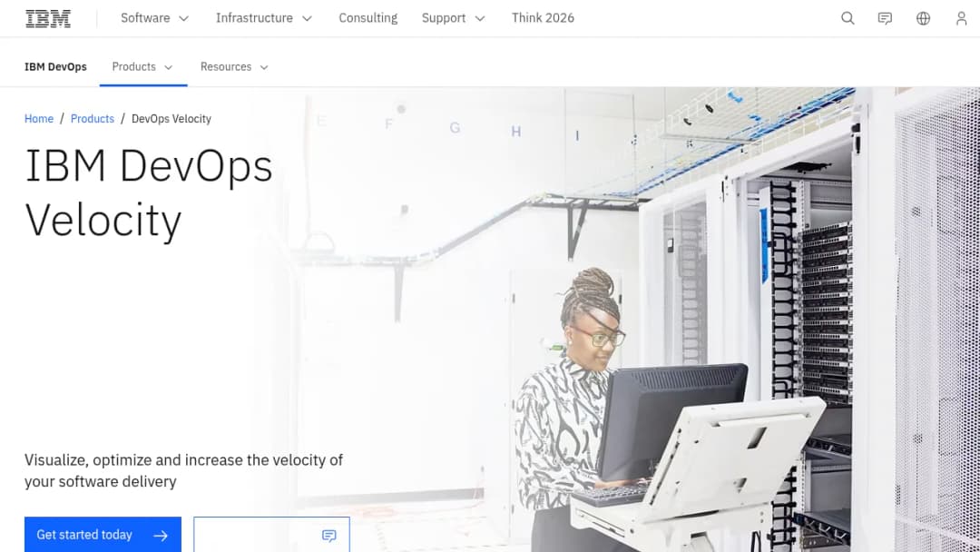Screen dimensions: 980x552
Task: Expand the Resources dropdown
Action: pos(234,67)
